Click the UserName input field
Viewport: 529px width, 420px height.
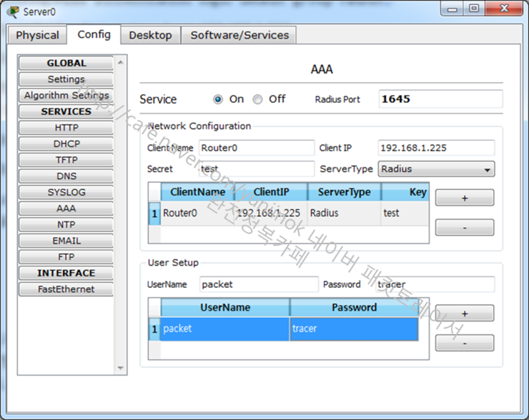(x=259, y=284)
